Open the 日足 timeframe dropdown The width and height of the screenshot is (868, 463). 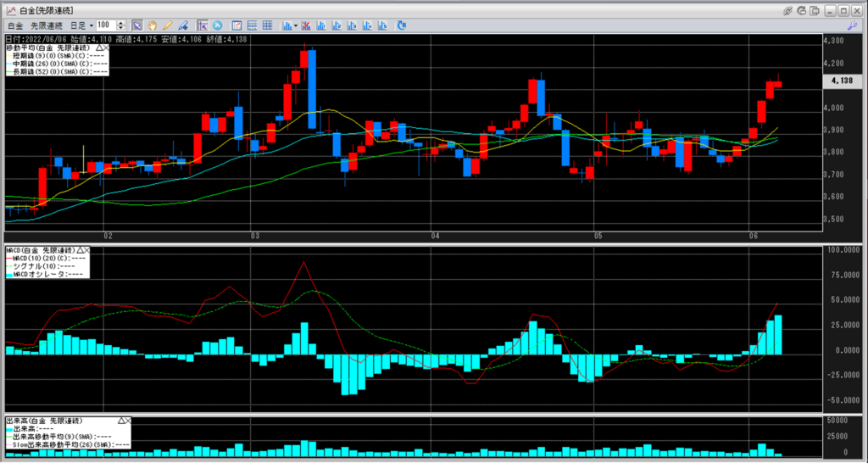(84, 25)
